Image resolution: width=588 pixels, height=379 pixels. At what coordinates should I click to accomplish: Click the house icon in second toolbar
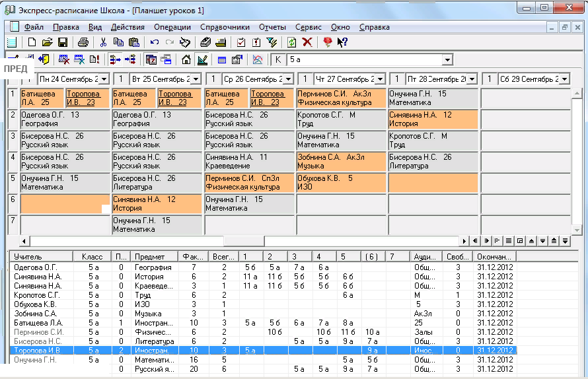[x=186, y=59]
